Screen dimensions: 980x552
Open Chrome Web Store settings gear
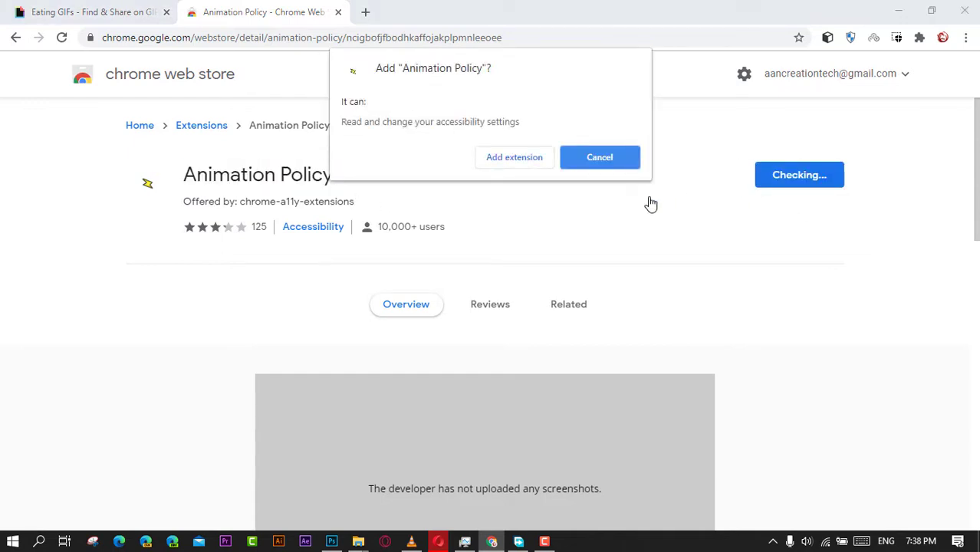[x=744, y=74]
